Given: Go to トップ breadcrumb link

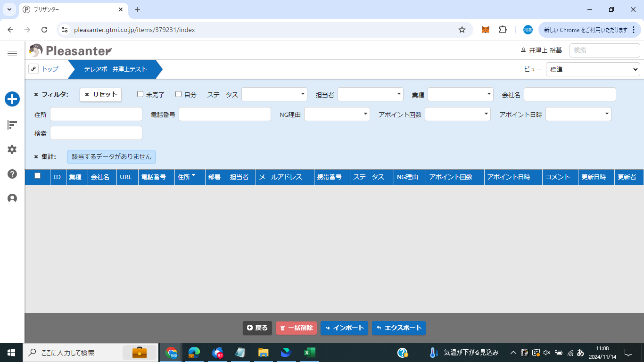Looking at the screenshot, I should (50, 69).
